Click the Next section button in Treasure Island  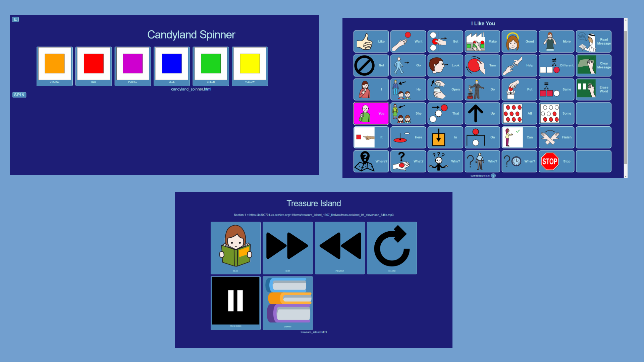[287, 247]
